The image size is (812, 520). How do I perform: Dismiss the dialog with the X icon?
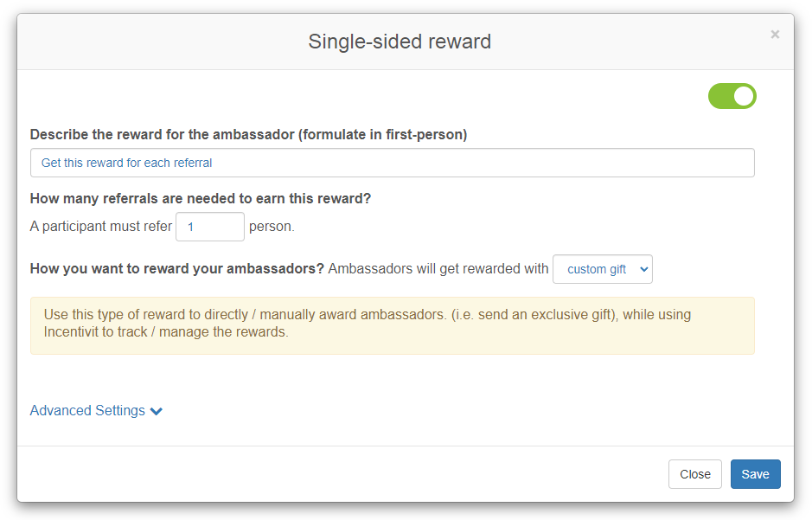pyautogui.click(x=775, y=34)
